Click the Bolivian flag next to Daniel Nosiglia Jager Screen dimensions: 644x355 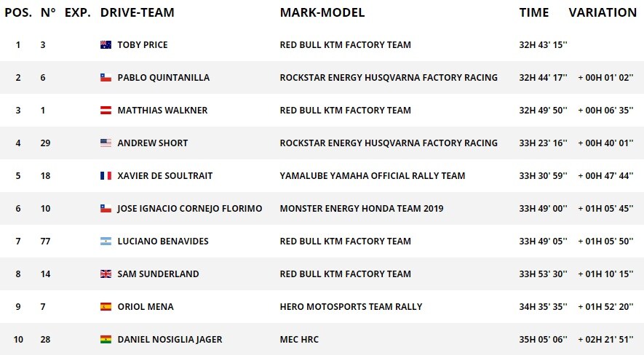pyautogui.click(x=106, y=340)
